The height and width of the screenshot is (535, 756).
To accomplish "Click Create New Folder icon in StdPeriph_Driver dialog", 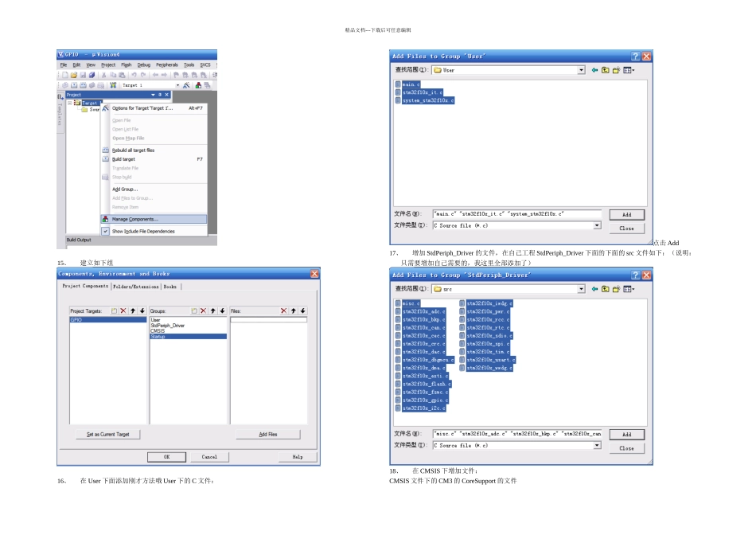I will (x=616, y=290).
